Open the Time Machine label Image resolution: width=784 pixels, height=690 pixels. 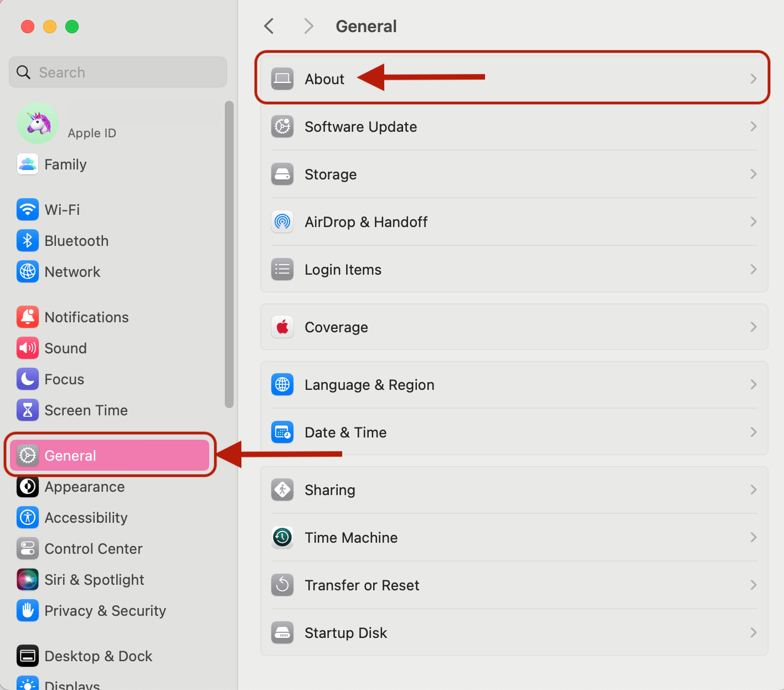coord(351,538)
